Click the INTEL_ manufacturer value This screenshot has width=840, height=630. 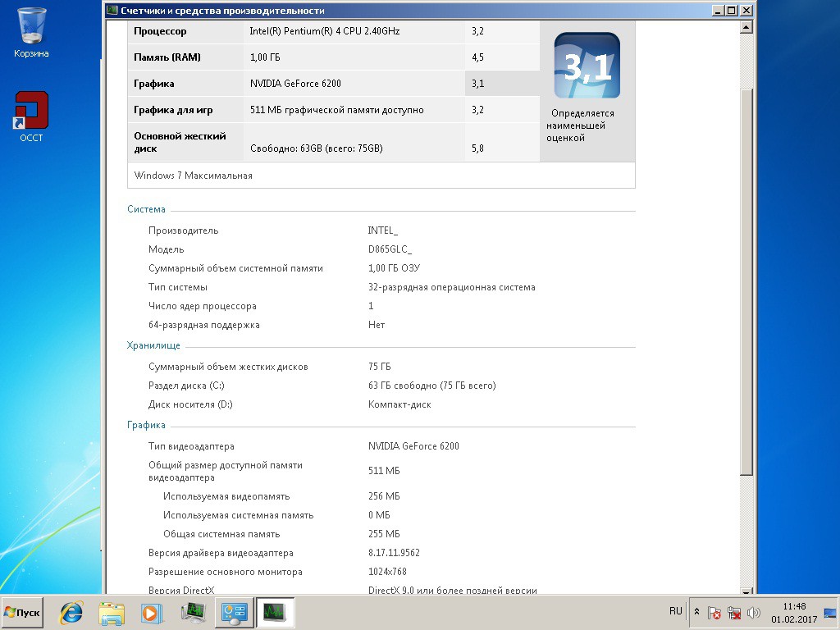click(383, 231)
